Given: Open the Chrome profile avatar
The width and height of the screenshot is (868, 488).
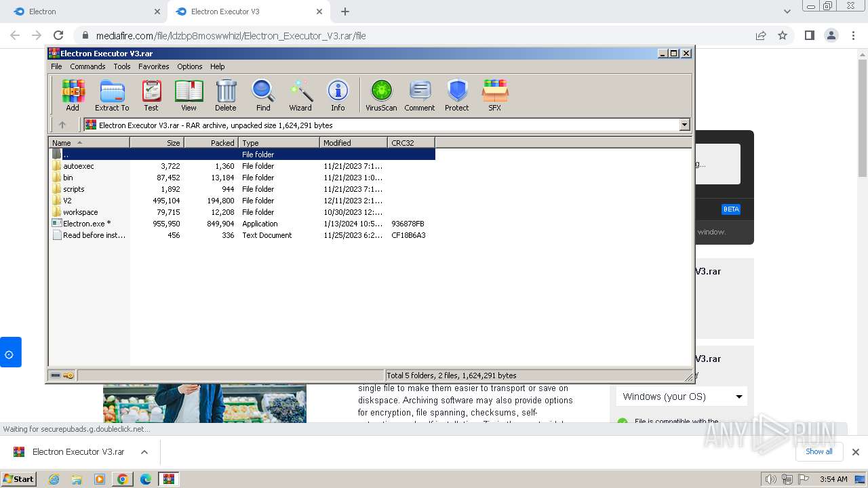Looking at the screenshot, I should pos(831,35).
